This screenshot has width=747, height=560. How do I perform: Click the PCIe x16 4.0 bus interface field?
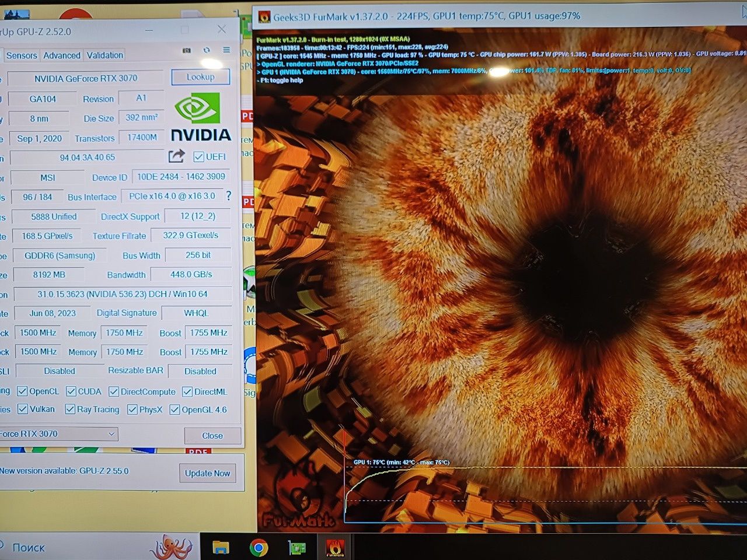(172, 196)
